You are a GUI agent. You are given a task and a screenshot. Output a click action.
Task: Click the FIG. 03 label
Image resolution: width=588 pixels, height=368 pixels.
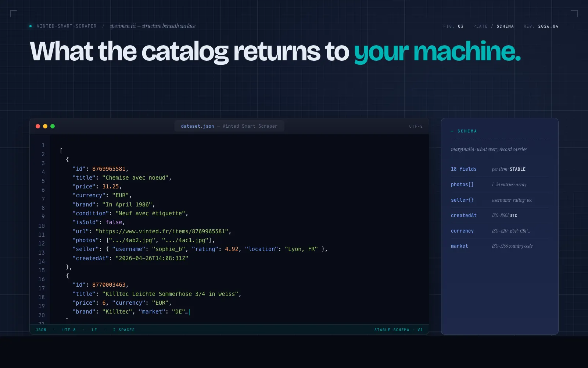click(x=453, y=26)
